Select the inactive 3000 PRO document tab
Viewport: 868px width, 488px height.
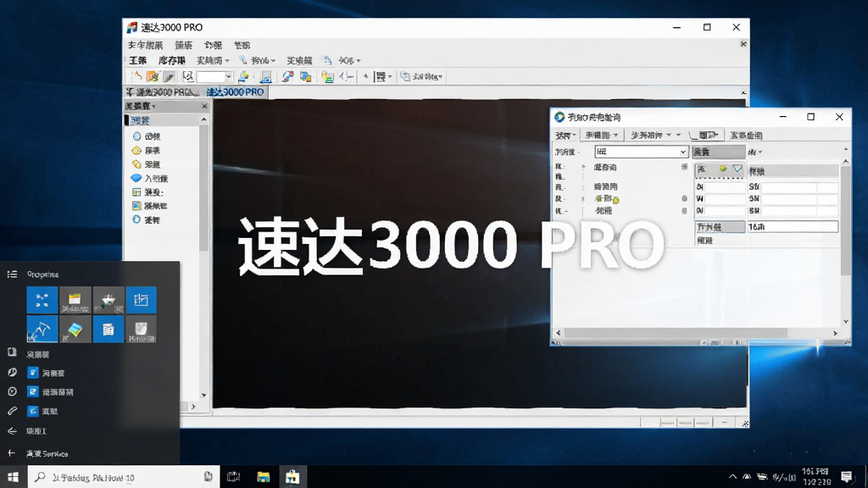tap(162, 91)
